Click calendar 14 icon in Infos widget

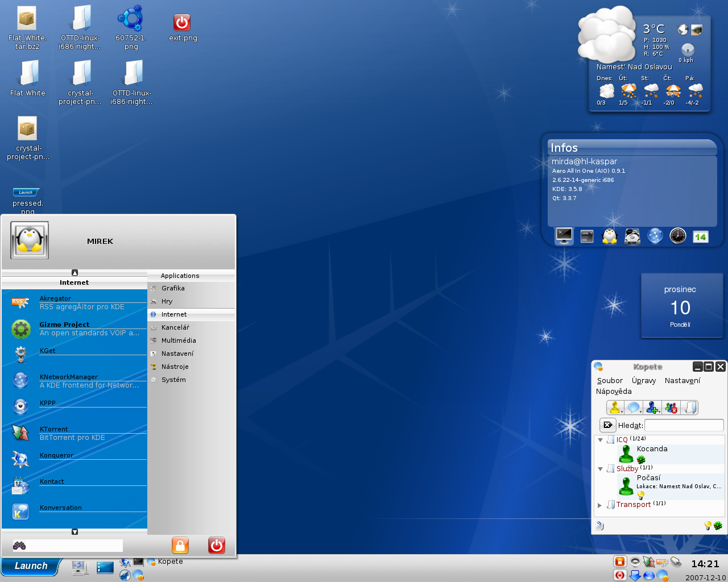click(x=701, y=236)
